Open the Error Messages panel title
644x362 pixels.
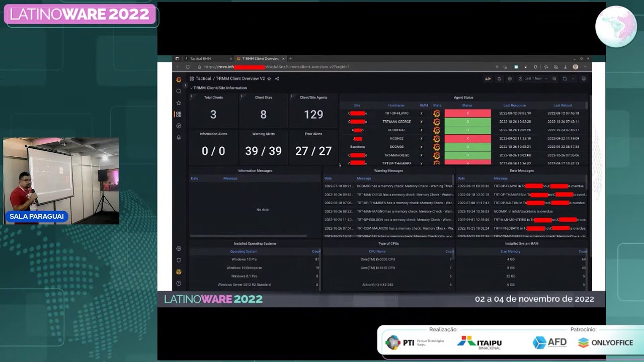(x=522, y=170)
